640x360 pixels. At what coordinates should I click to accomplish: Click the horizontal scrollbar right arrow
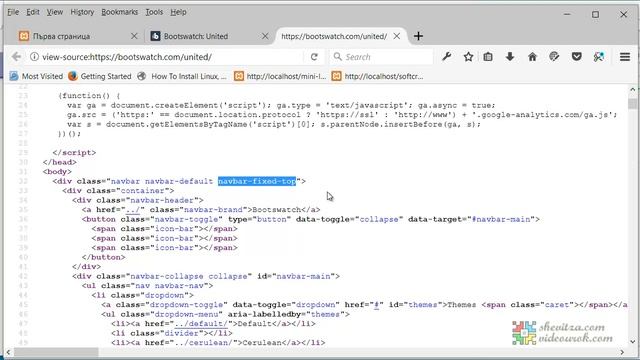tap(622, 352)
